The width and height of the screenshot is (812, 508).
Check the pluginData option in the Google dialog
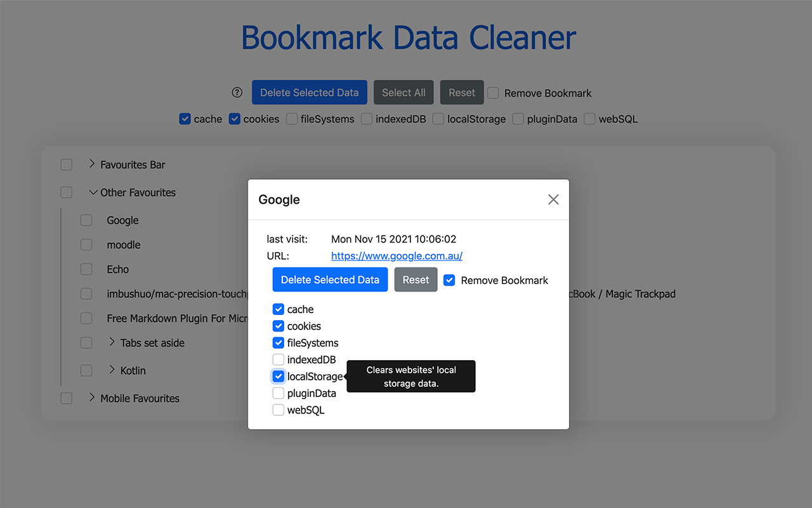278,392
